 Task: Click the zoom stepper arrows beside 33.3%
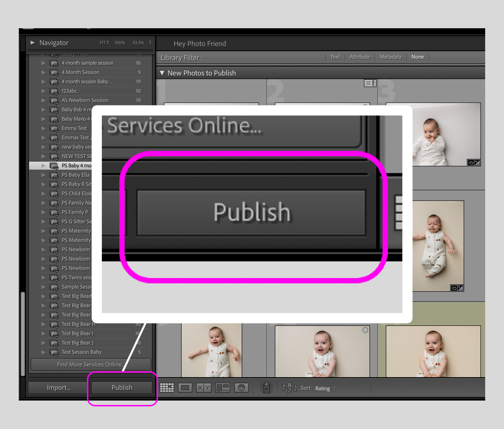click(150, 42)
